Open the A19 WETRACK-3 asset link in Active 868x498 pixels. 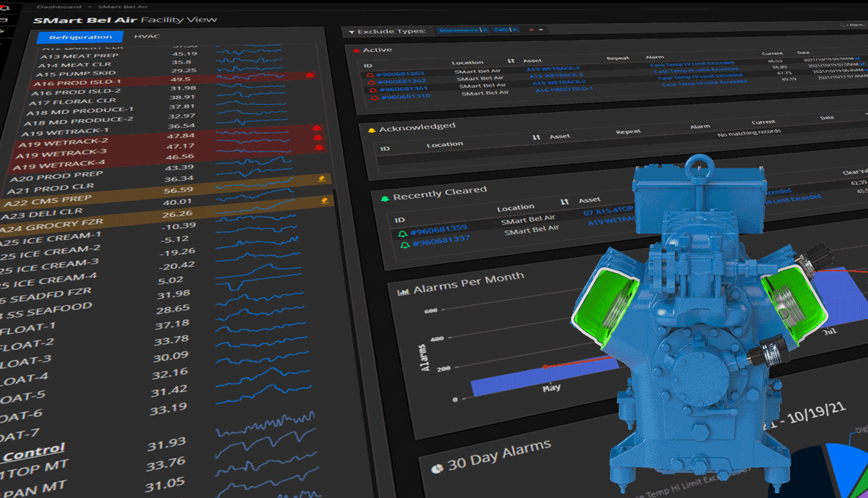pos(557,76)
